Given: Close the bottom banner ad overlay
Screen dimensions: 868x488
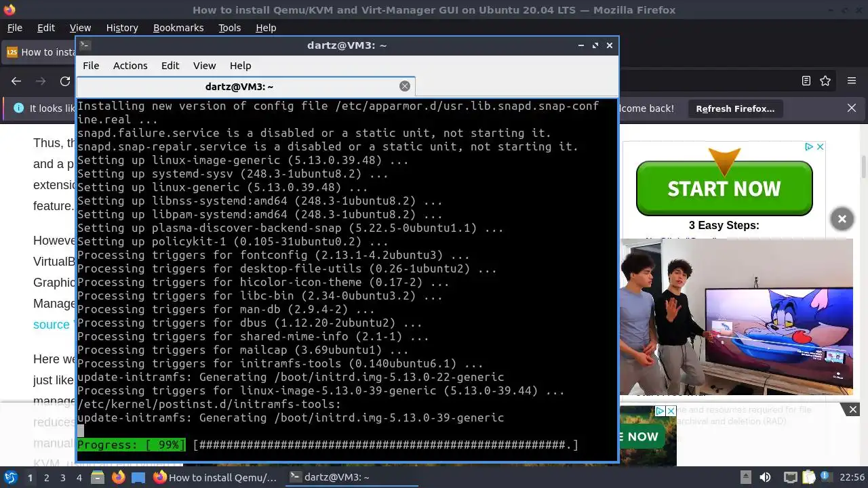Looking at the screenshot, I should click(853, 409).
